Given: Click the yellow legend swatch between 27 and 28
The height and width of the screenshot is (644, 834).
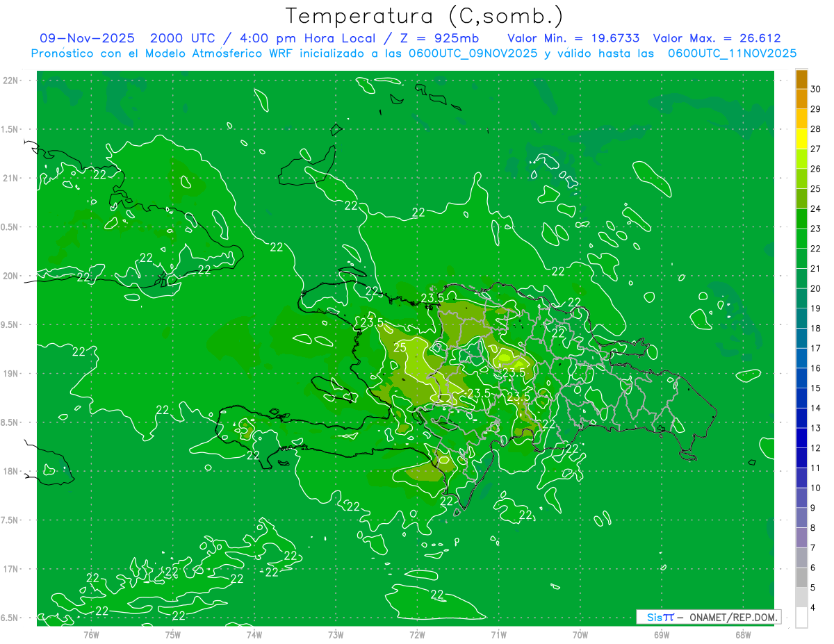Looking at the screenshot, I should [801, 139].
